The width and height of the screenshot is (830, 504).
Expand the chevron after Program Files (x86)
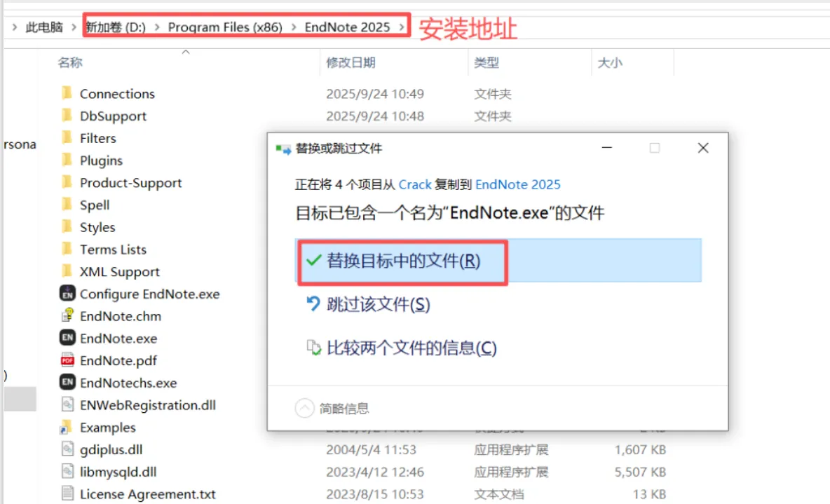point(293,27)
